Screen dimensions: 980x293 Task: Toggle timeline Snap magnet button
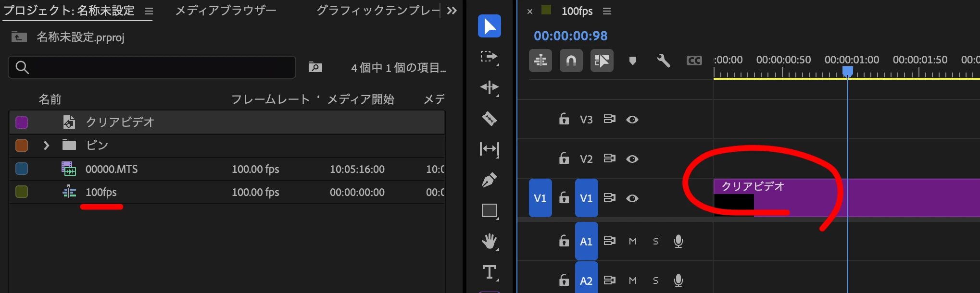(x=571, y=61)
